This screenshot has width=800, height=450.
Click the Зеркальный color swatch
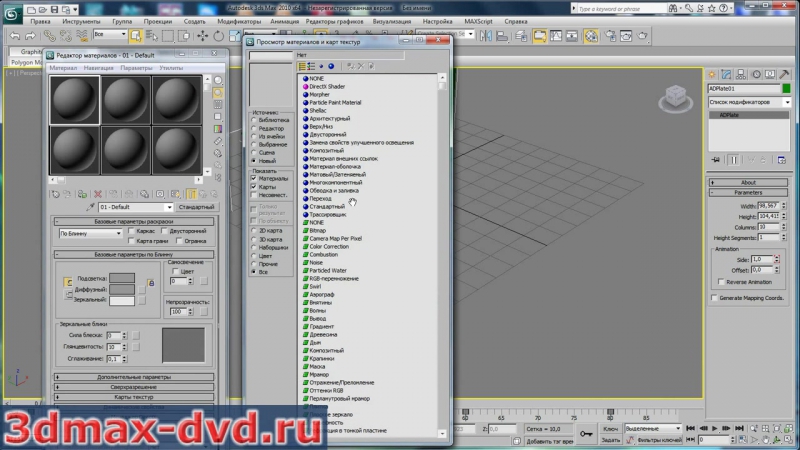point(122,300)
